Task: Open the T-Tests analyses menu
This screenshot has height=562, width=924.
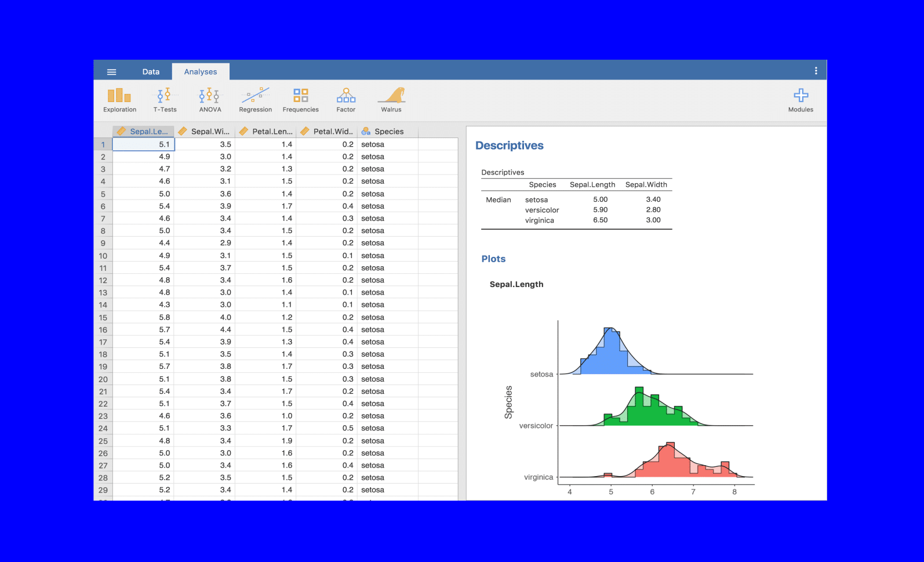Action: (165, 100)
